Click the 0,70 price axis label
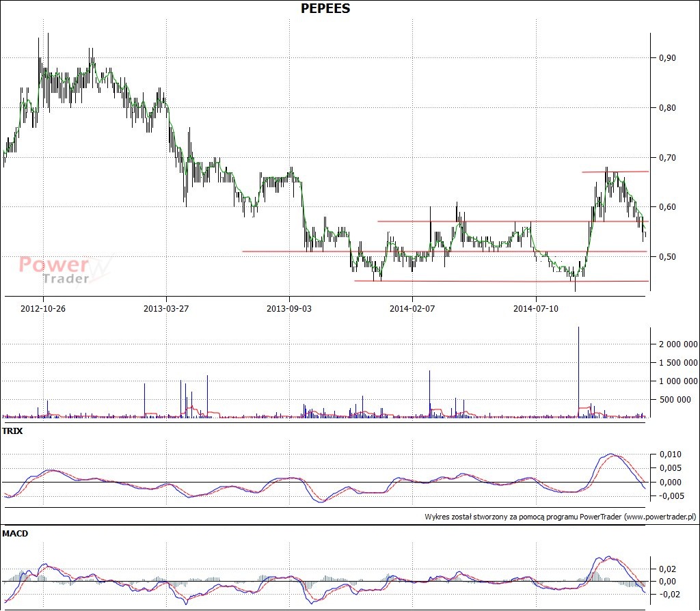The width and height of the screenshot is (700, 611). click(667, 158)
